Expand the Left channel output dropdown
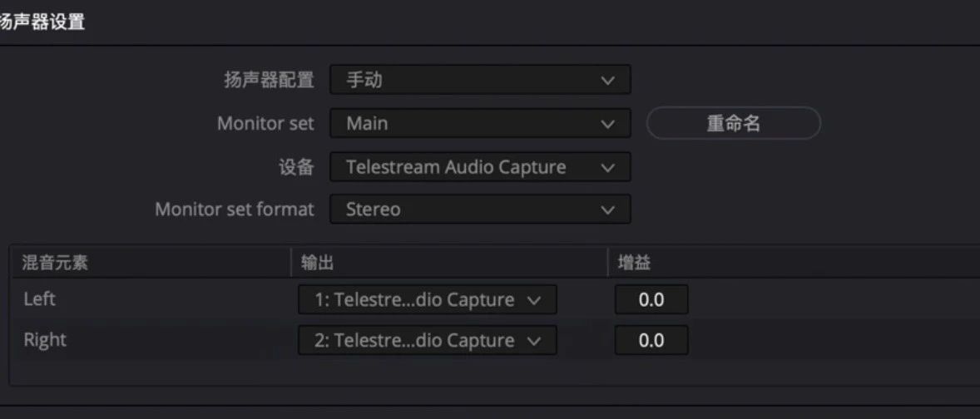This screenshot has height=419, width=980. tap(427, 300)
